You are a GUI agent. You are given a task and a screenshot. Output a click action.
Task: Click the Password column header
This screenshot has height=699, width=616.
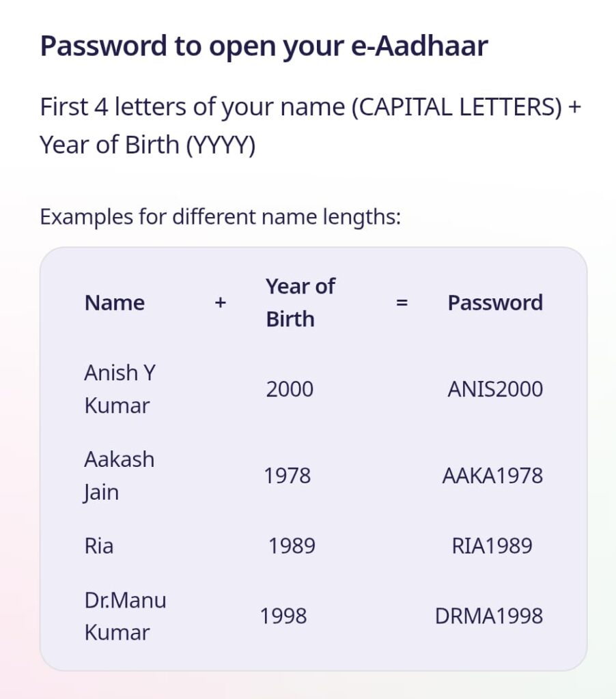tap(495, 302)
